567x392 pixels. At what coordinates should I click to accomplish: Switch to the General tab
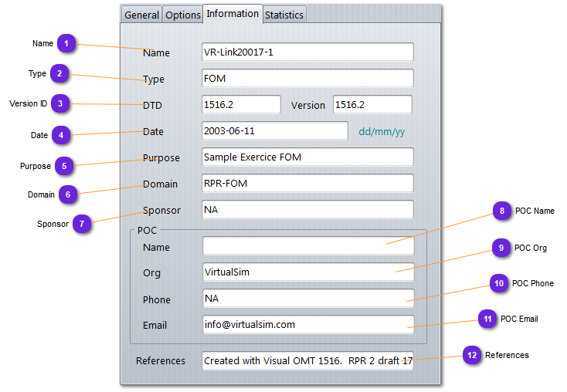coord(142,15)
